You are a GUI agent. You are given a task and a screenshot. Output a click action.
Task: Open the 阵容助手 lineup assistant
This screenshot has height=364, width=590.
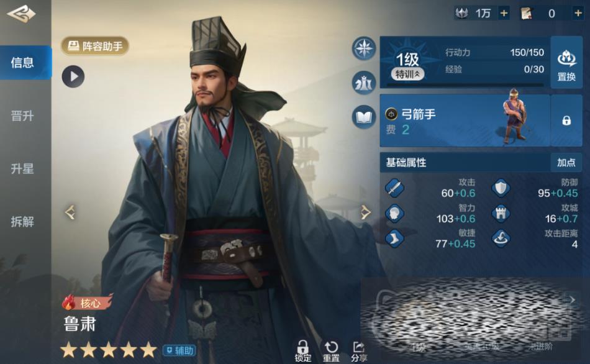95,46
